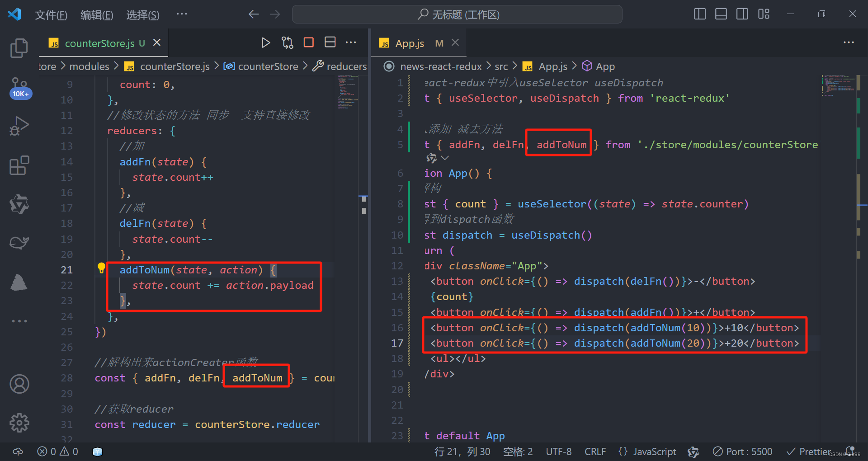Open Source Control view with 10K+ badge
Viewport: 868px width, 461px height.
pyautogui.click(x=20, y=88)
